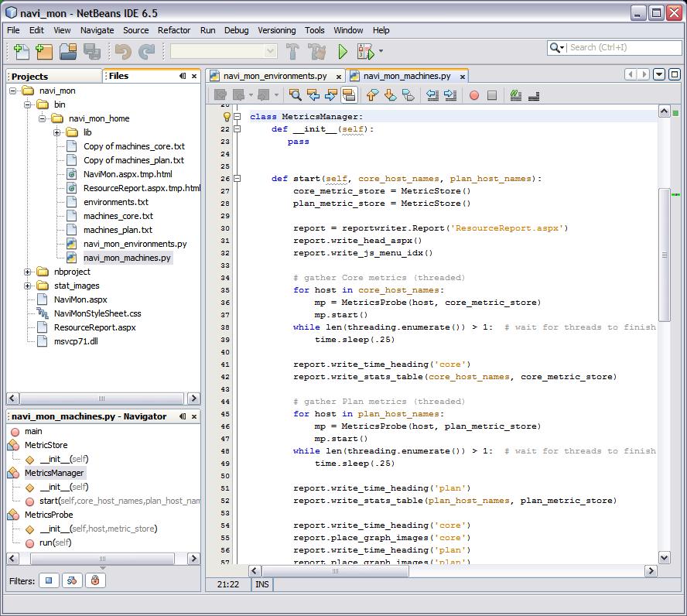Click the editor vertical scrollbar thumb
The image size is (687, 616).
(x=665, y=255)
